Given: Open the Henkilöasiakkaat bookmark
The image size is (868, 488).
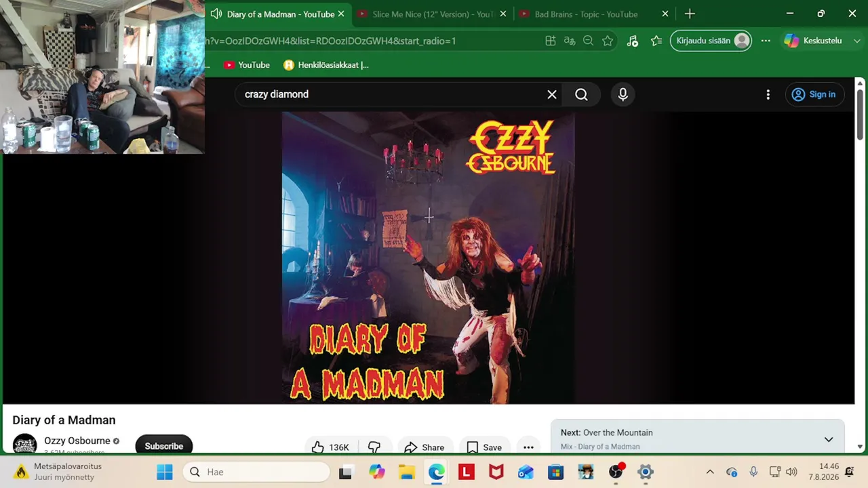Looking at the screenshot, I should [x=326, y=65].
